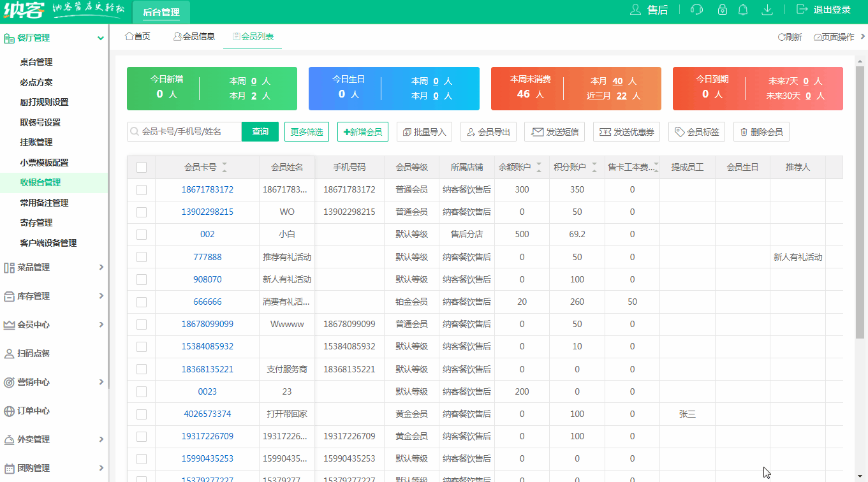Image resolution: width=868 pixels, height=482 pixels.
Task: Click the 会员导出 member export icon
Action: click(488, 131)
